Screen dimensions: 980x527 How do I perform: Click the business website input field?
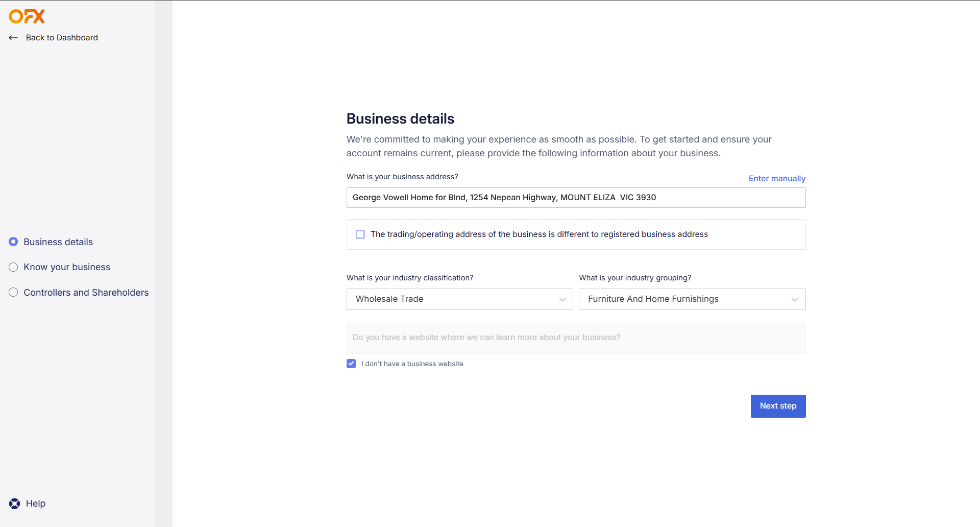(x=576, y=338)
